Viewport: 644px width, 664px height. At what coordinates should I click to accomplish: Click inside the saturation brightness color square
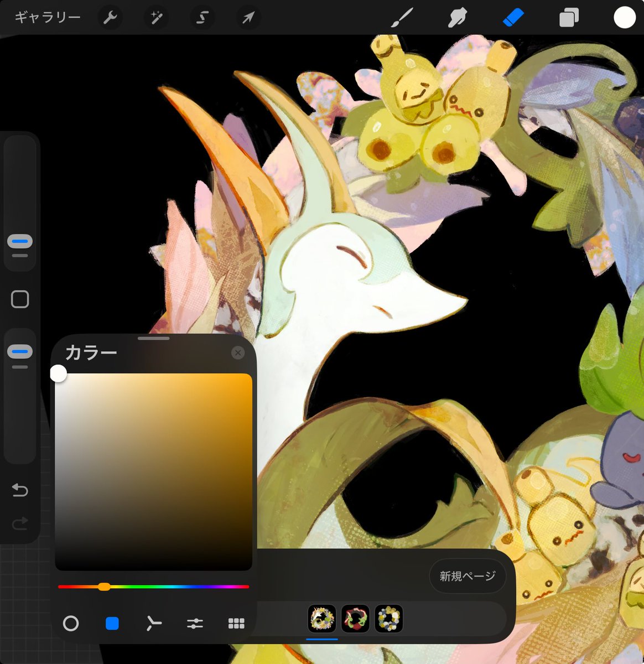tap(154, 472)
